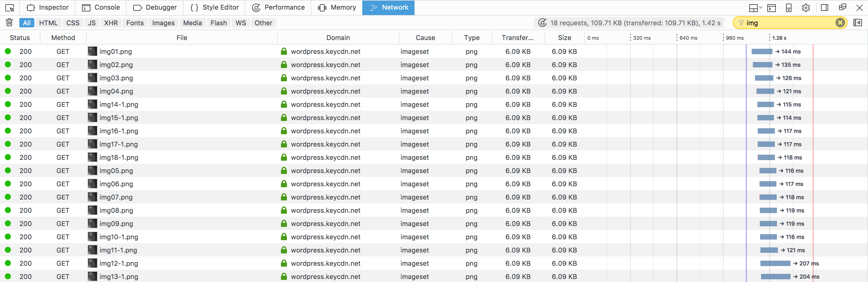Open DevTools in separate window
Viewport: 868px width, 282px height.
842,8
